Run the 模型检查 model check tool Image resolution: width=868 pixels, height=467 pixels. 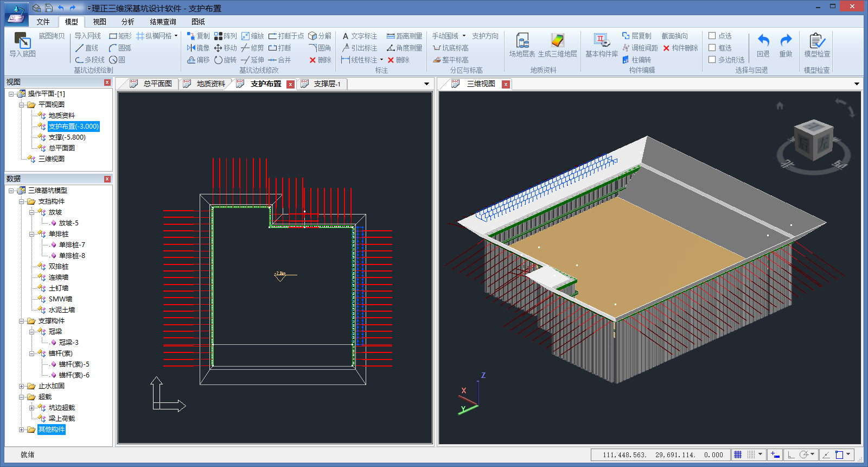[x=816, y=41]
